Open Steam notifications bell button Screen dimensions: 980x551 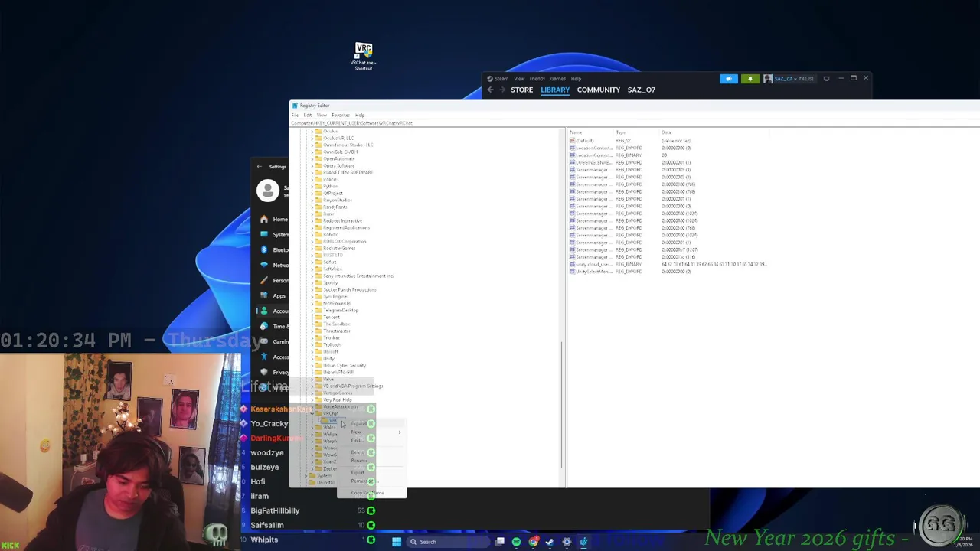[x=750, y=78]
